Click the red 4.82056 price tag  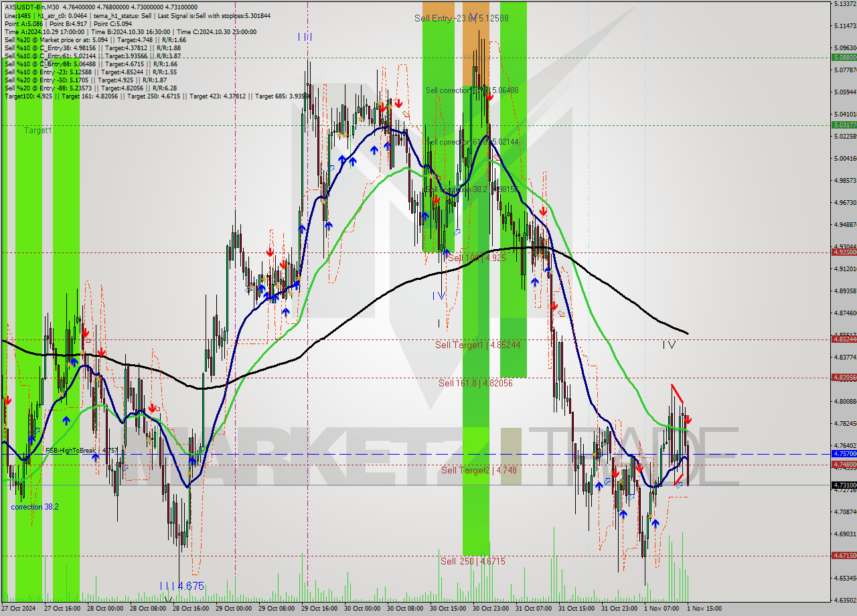coord(844,377)
